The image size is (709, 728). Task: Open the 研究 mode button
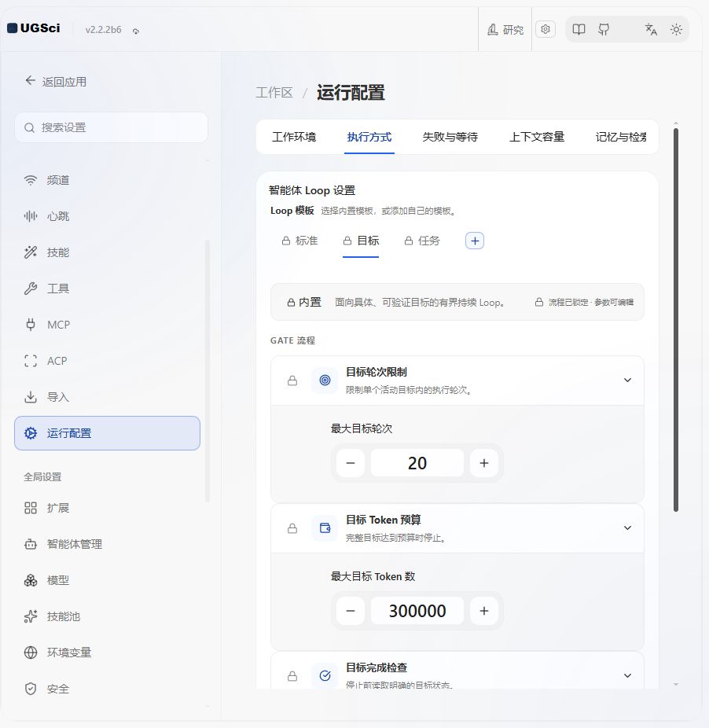tap(505, 30)
